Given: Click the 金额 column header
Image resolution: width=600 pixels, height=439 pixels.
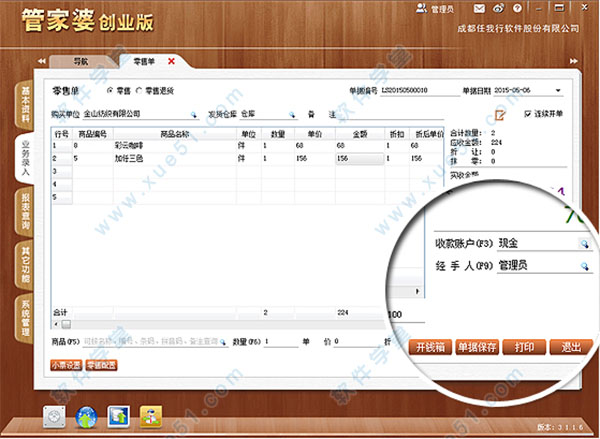Looking at the screenshot, I should [360, 134].
